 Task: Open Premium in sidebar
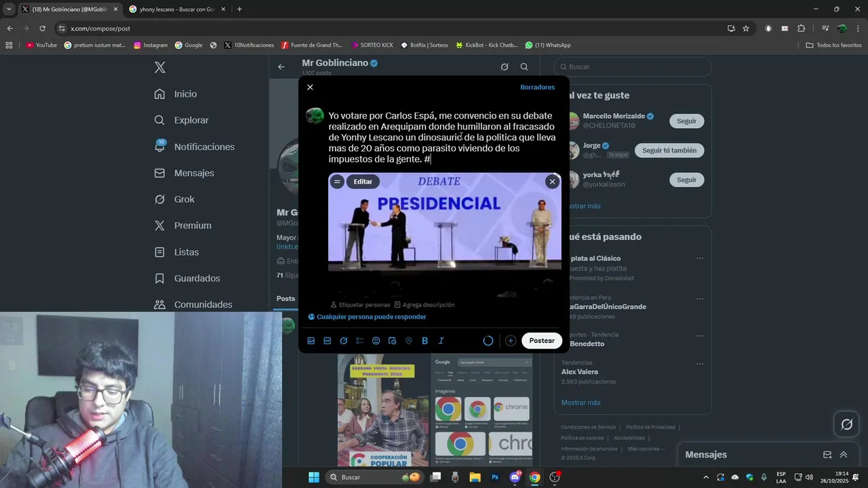[183, 226]
